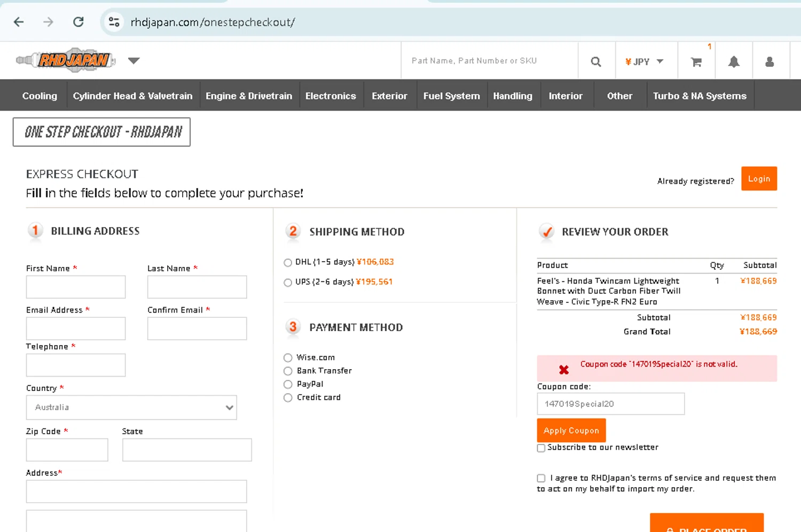Click the Confirm Email field
Image resolution: width=801 pixels, height=532 pixels.
pyautogui.click(x=197, y=328)
